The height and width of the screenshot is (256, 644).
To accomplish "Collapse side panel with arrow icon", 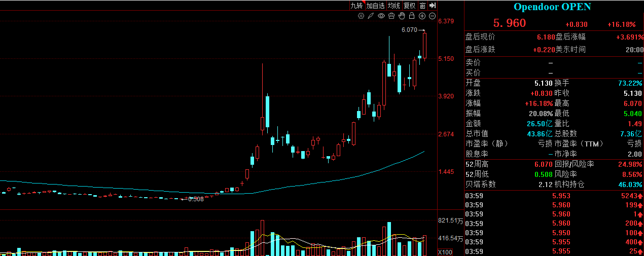I will tap(433, 6).
